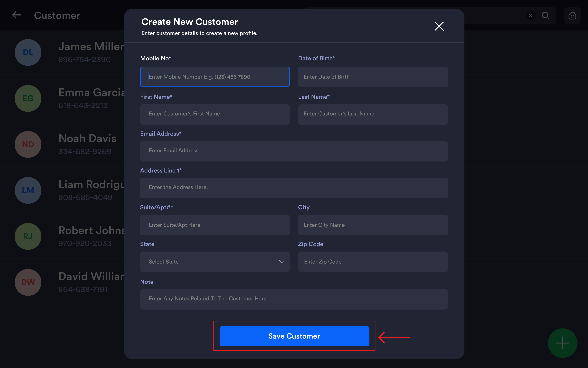This screenshot has height=368, width=588.
Task: Open the top-right store icon
Action: click(x=572, y=16)
